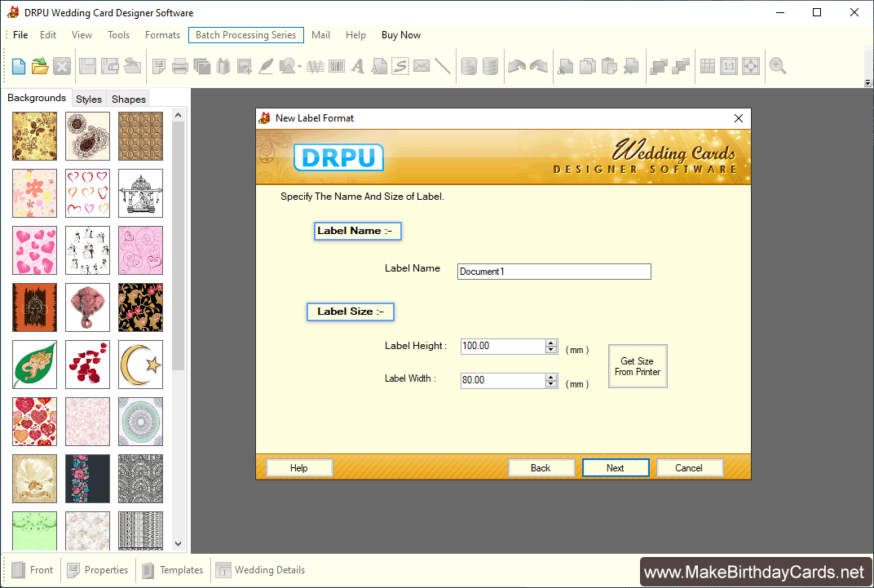The width and height of the screenshot is (874, 588).
Task: Click the zoom in magnifier icon
Action: pyautogui.click(x=778, y=66)
